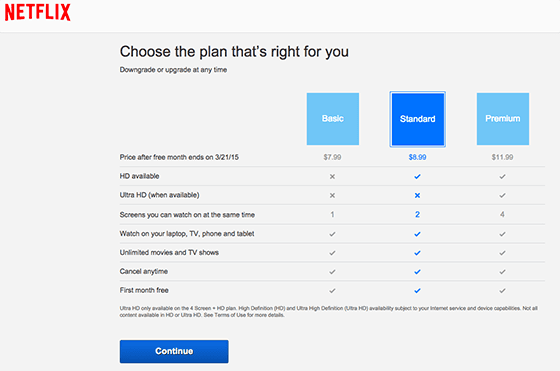Click the $11.99 Premium price

[502, 157]
